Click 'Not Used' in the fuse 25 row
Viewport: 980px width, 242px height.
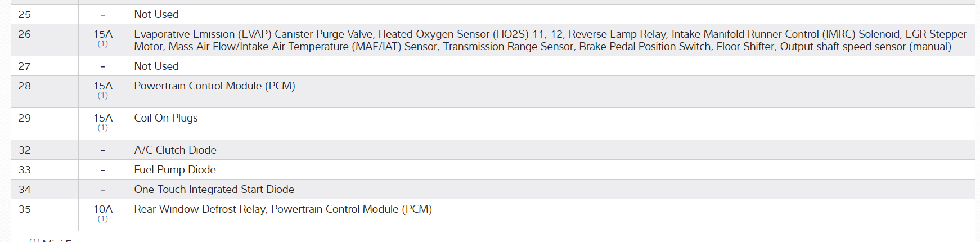pyautogui.click(x=156, y=15)
